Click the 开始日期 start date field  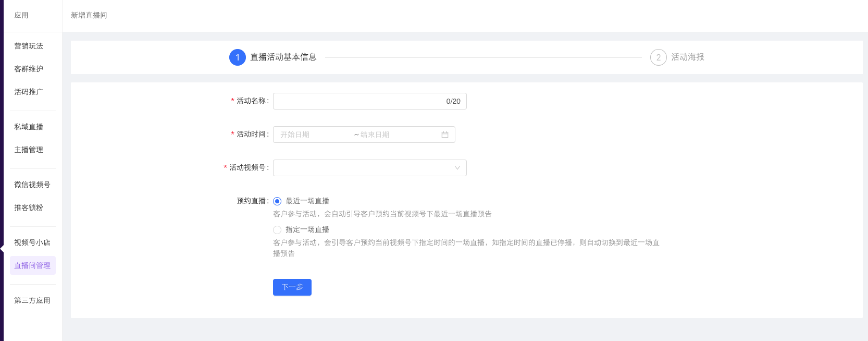point(313,135)
